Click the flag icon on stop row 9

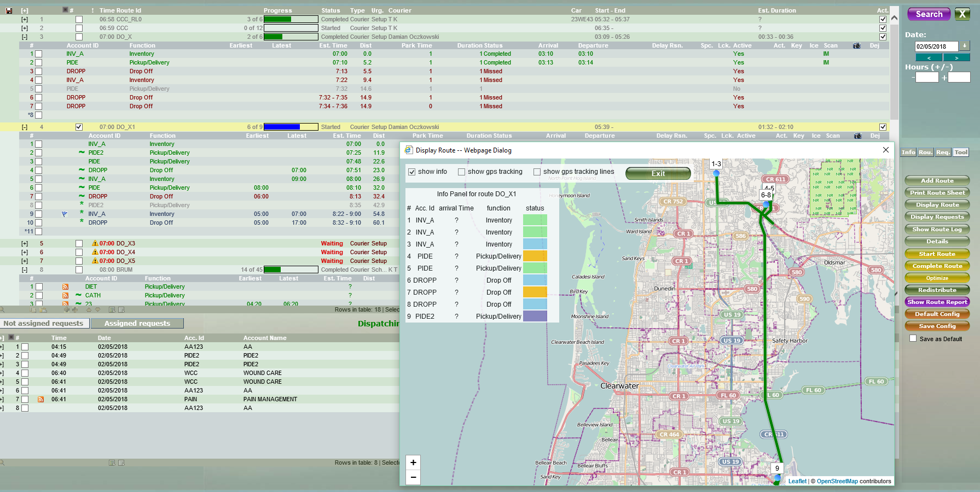pyautogui.click(x=65, y=214)
